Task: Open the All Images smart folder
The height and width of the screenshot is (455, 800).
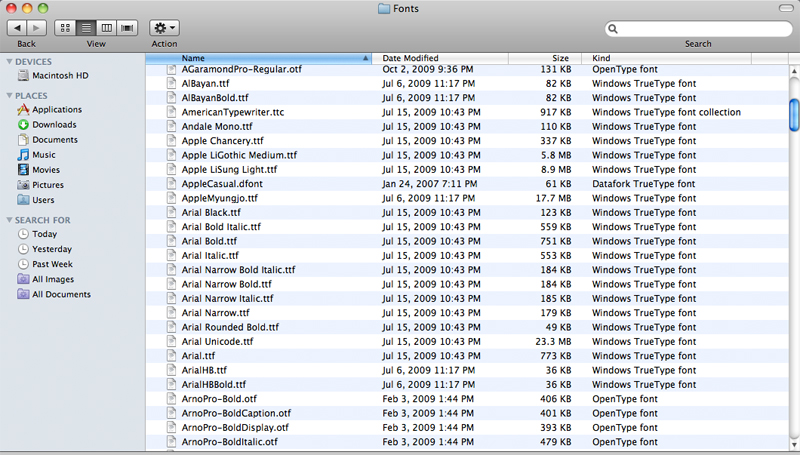Action: point(46,279)
